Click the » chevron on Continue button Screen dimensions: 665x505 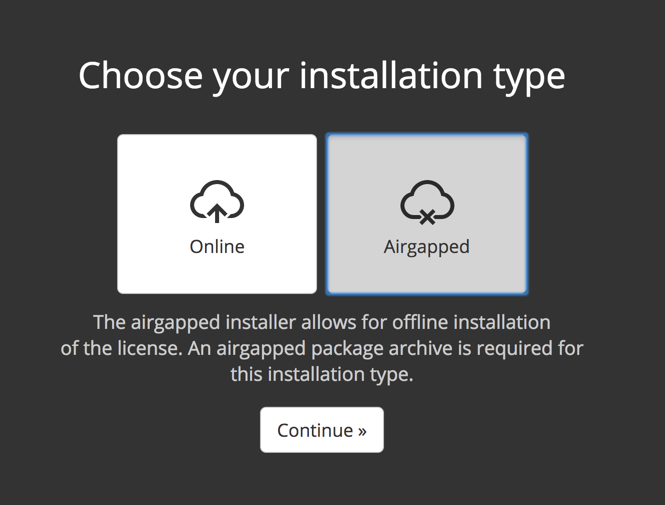point(361,431)
